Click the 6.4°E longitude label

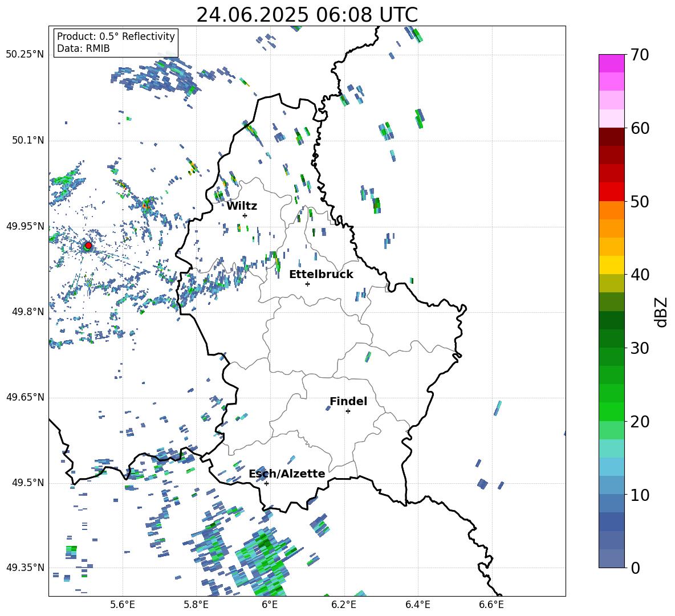click(417, 605)
